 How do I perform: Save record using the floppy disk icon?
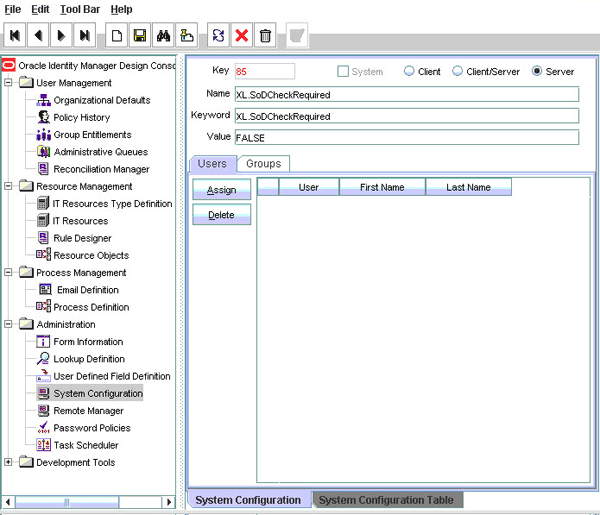coord(140,35)
